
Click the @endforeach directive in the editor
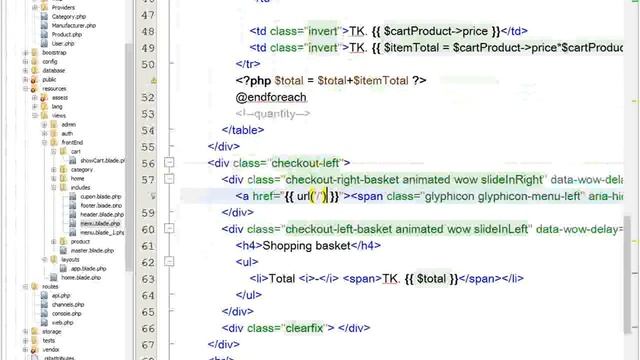(x=271, y=97)
